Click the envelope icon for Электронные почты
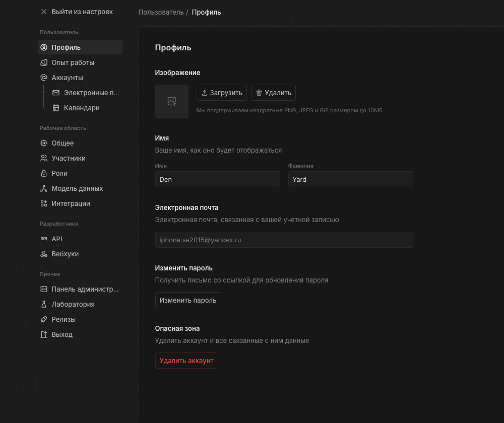 click(x=56, y=93)
